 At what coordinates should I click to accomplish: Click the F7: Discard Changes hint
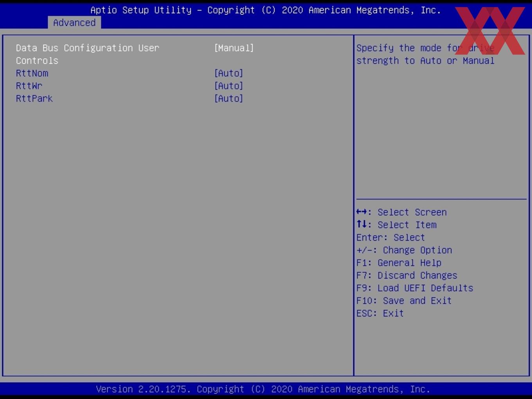point(407,275)
